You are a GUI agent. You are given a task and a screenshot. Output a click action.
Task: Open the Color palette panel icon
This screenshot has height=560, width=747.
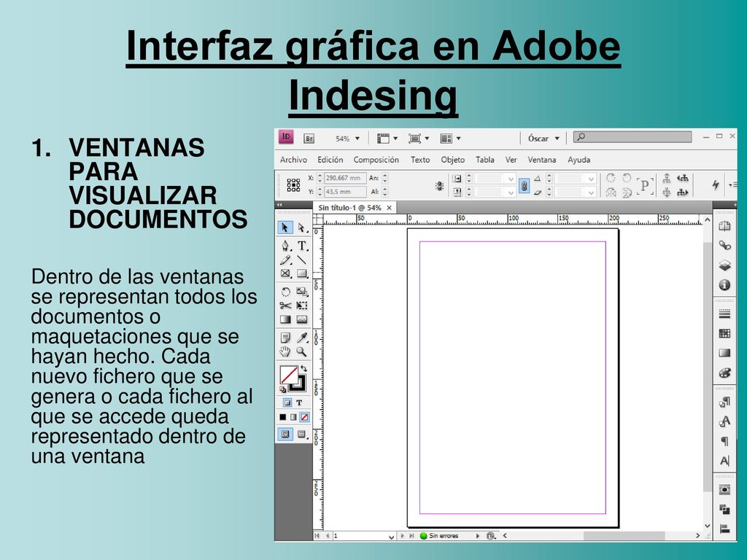724,373
